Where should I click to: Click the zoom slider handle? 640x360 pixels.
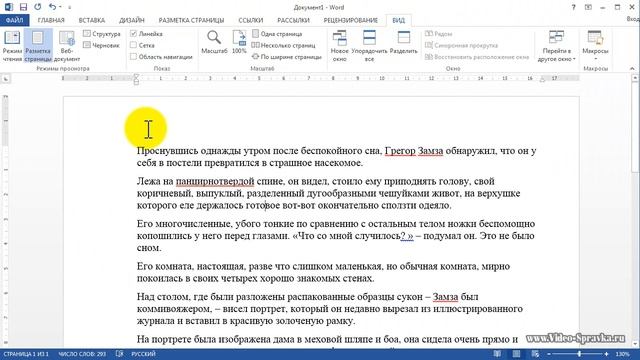[x=580, y=354]
